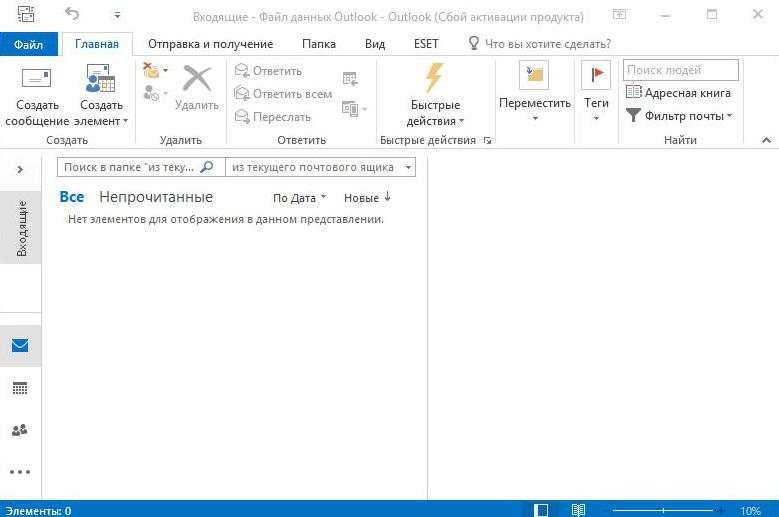Viewport: 779px width, 517px height.
Task: Open the Вид ribbon tab
Action: click(x=375, y=44)
